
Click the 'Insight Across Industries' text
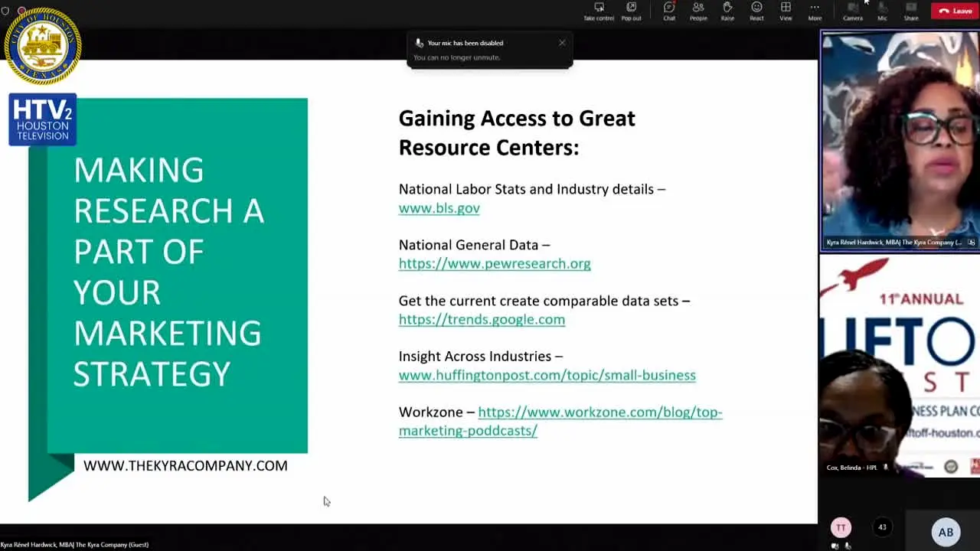(481, 357)
